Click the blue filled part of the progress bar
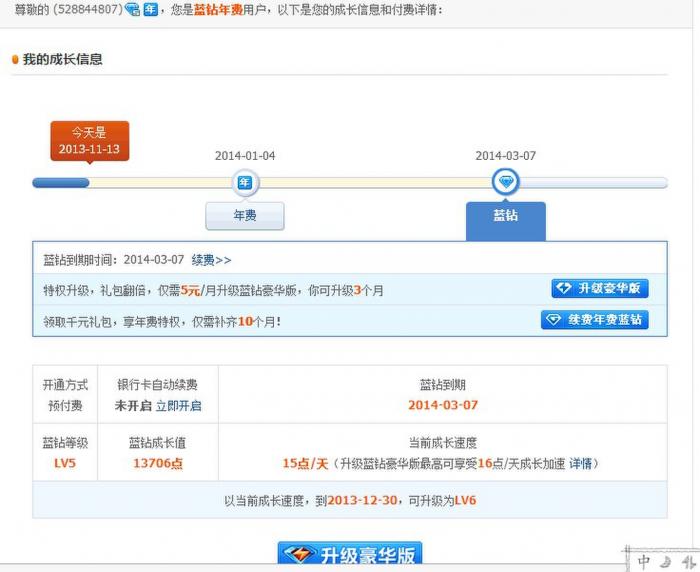700x572 pixels. click(61, 183)
